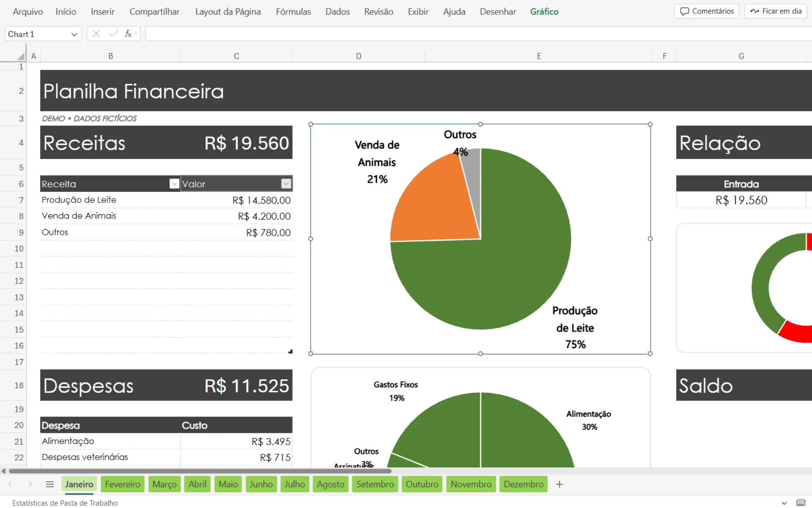Screen dimensions: 812x508
Task: Click the Select All corner triangle
Action: [x=21, y=56]
